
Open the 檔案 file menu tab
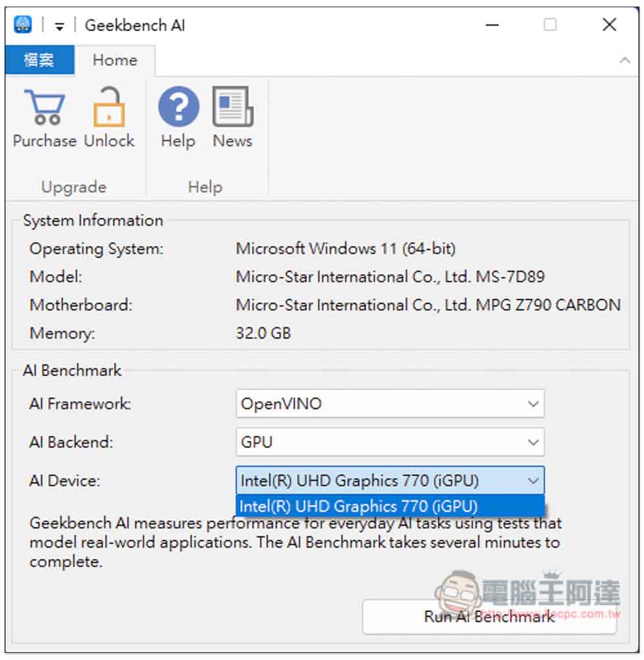40,60
